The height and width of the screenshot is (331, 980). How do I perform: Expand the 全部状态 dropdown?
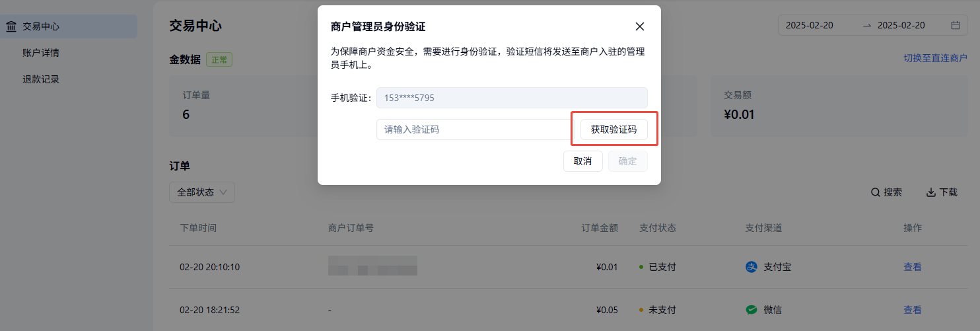click(201, 192)
